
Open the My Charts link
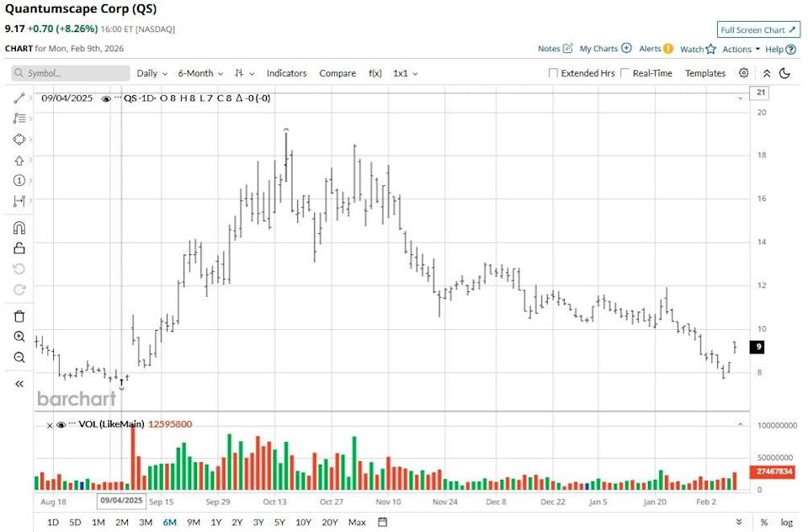[x=599, y=49]
